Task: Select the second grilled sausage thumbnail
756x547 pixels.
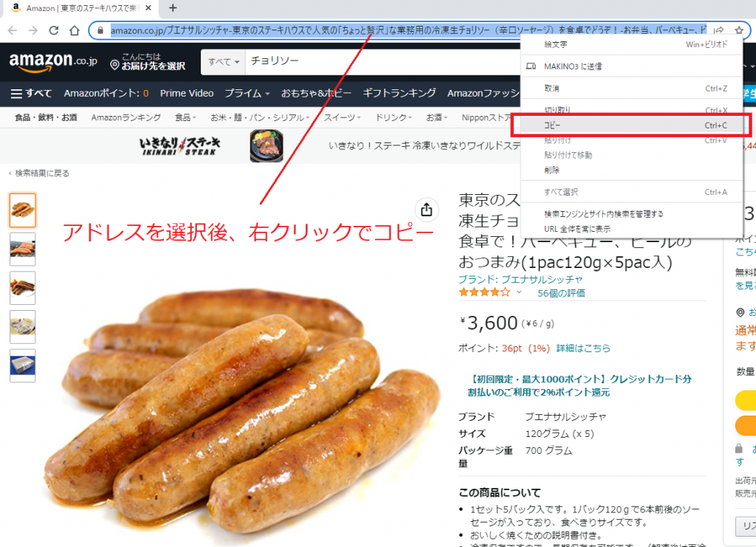Action: point(23,250)
